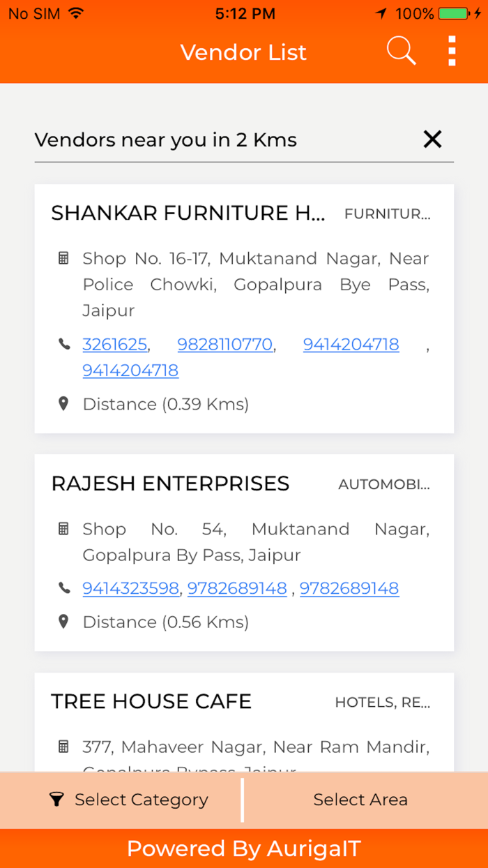Clear the nearby vendors filter with X
Screen dimensions: 488x868
[x=432, y=140]
